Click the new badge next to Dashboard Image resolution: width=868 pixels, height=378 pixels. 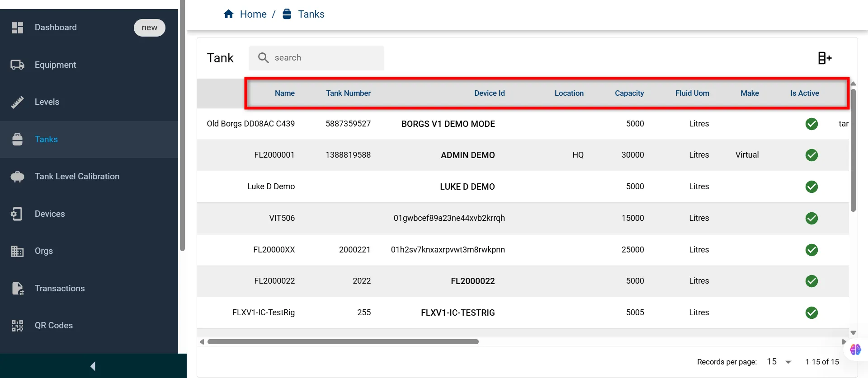point(149,28)
